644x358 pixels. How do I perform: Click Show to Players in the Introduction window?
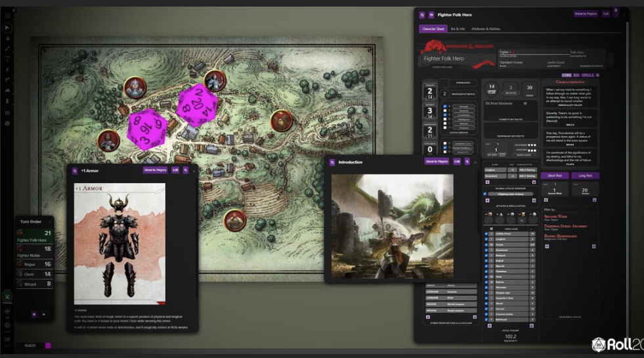point(437,162)
